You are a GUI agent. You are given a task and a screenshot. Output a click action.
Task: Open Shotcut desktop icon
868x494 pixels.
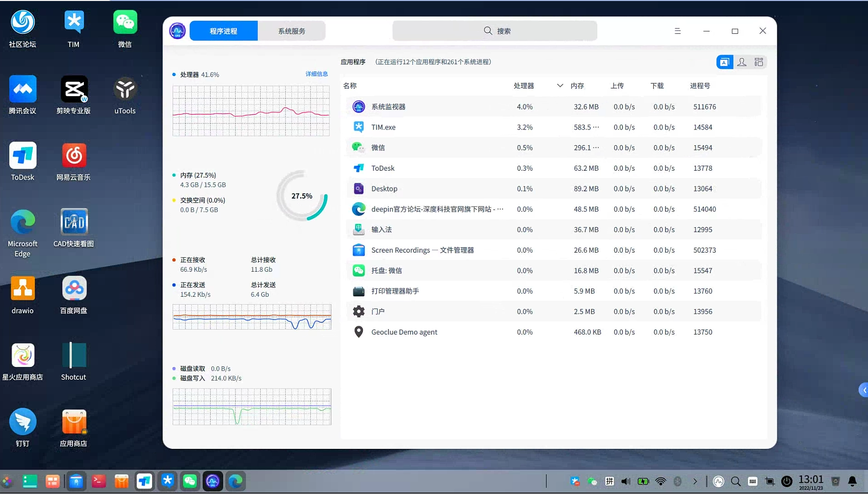(74, 361)
